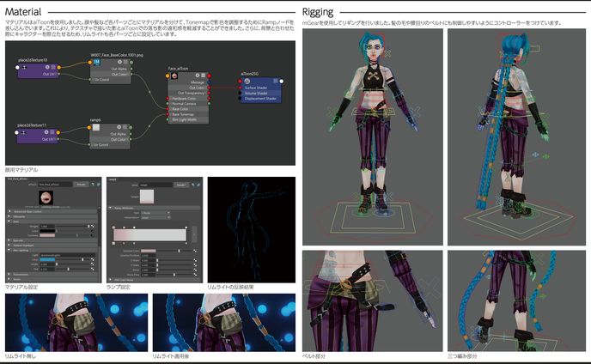Click the ramp Selected Position field
Viewport: 591px width, 364px height.
click(x=148, y=256)
